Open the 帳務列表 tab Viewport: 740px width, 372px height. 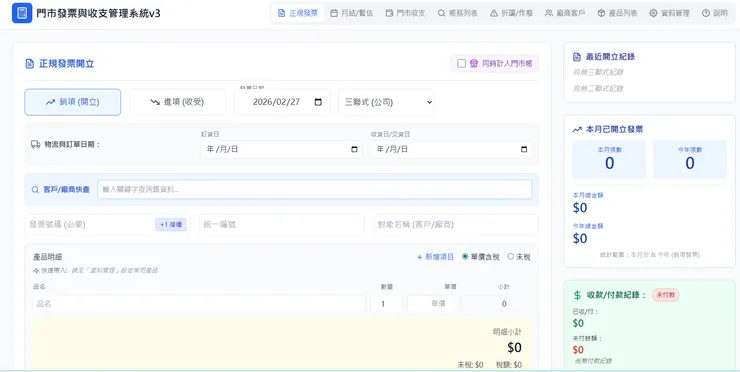458,13
